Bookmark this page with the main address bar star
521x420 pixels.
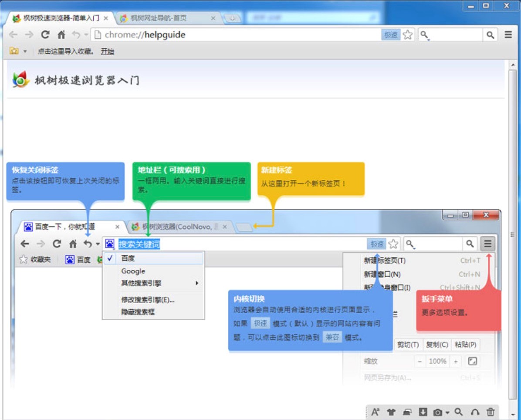click(407, 34)
